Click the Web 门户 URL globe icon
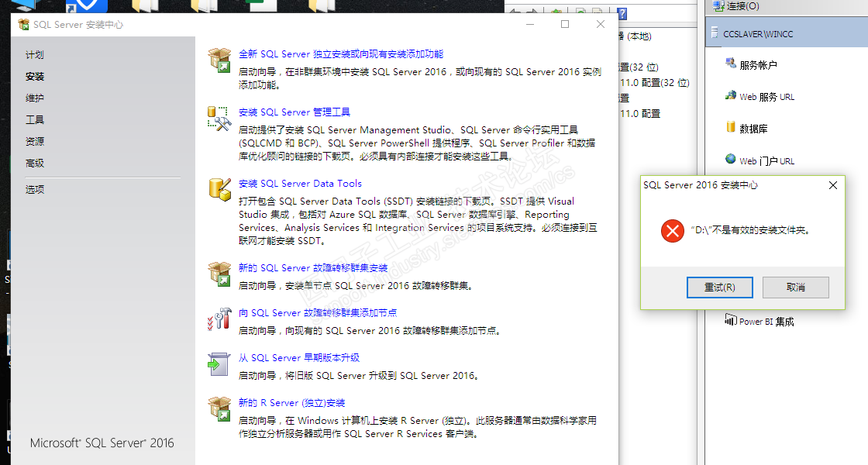This screenshot has width=868, height=465. click(x=731, y=160)
